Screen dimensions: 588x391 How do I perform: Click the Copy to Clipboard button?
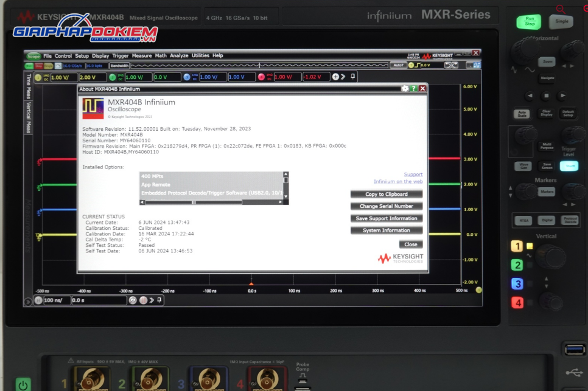point(387,194)
